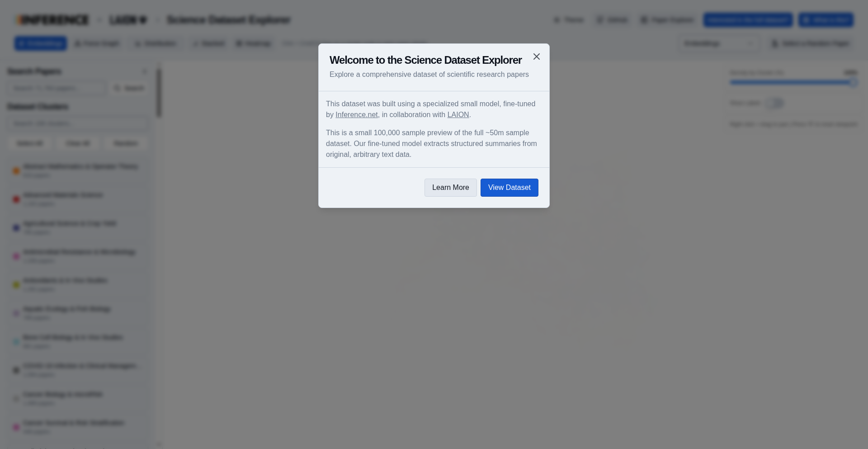Screen dimensions: 868x449
Task: Click the Select a Random Paper dice icon
Action: point(775,43)
